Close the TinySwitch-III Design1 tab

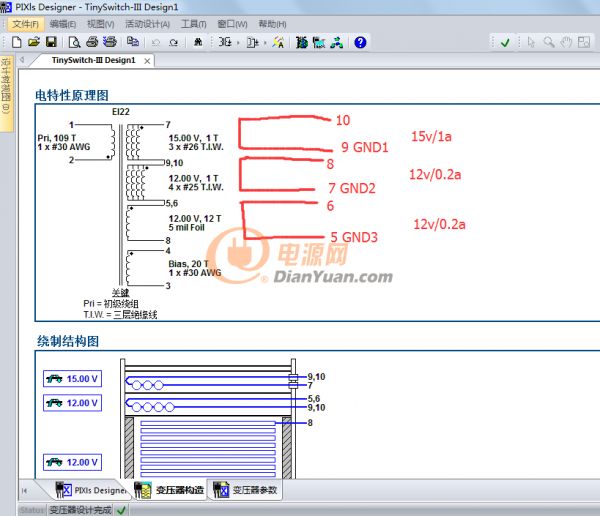[x=147, y=61]
